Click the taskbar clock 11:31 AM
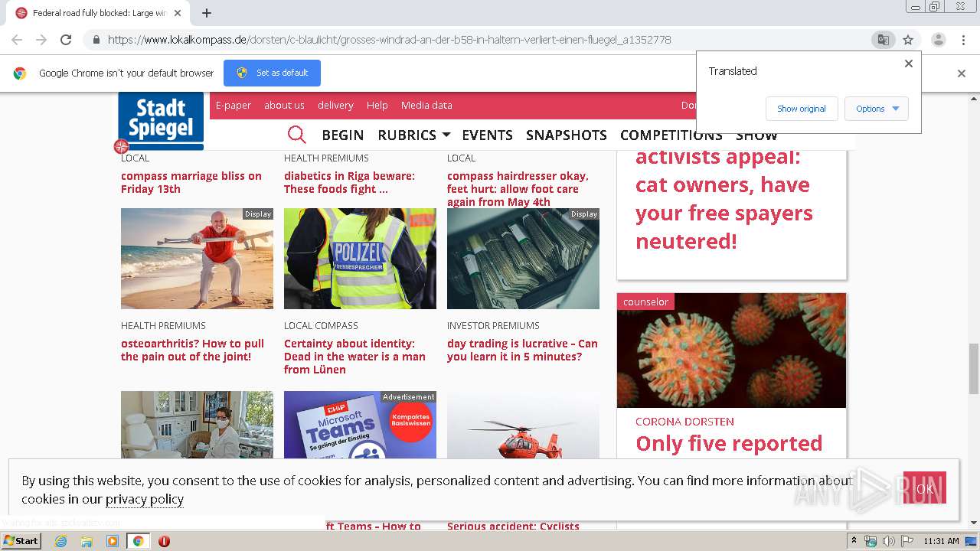The width and height of the screenshot is (980, 551). pyautogui.click(x=941, y=541)
